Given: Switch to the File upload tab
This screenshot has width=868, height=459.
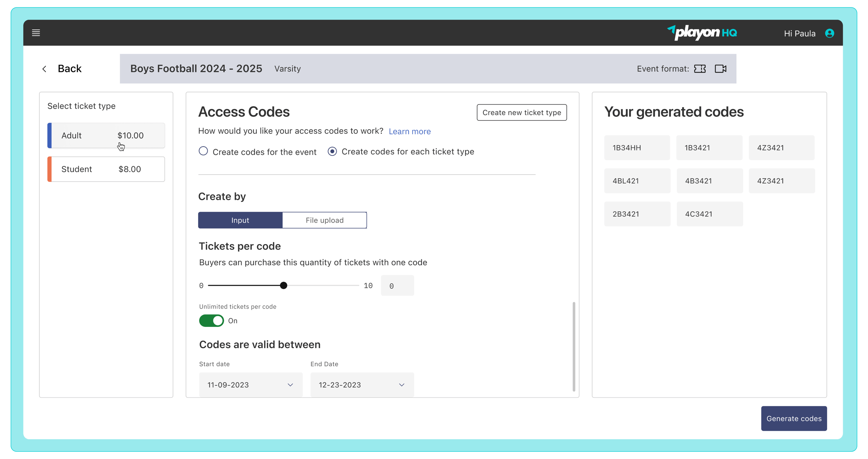Looking at the screenshot, I should tap(324, 220).
